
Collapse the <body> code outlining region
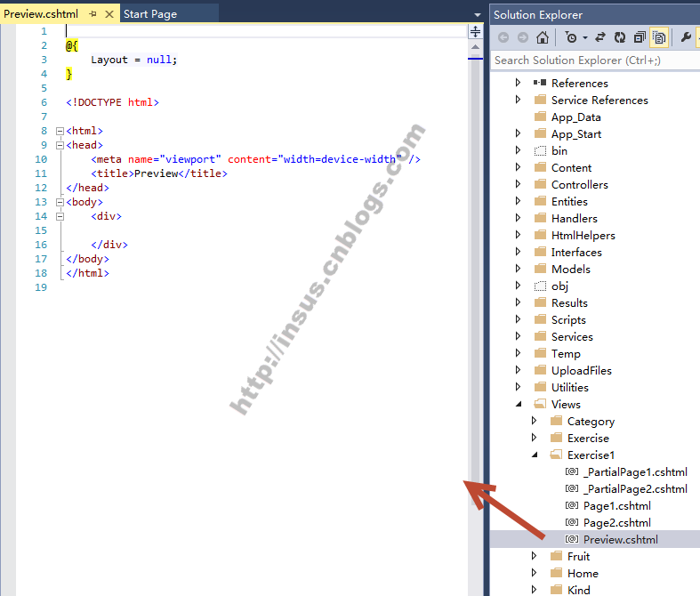(x=60, y=202)
